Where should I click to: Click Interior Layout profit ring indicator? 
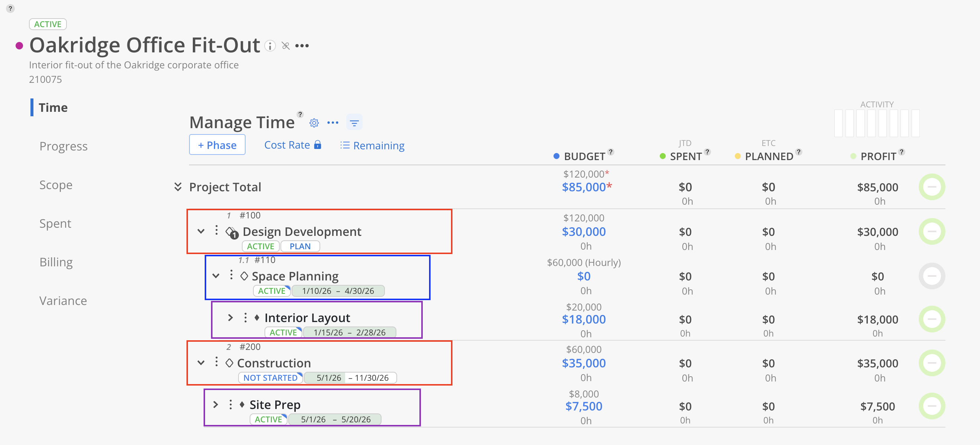click(x=932, y=319)
